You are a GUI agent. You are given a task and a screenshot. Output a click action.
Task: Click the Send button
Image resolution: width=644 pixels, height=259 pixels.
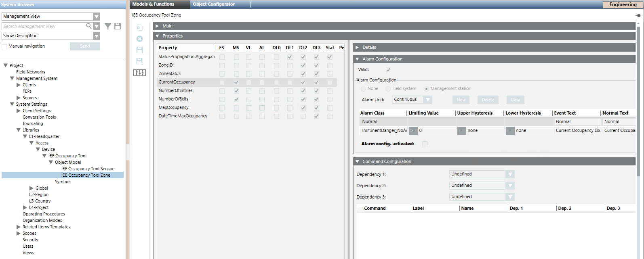click(85, 46)
